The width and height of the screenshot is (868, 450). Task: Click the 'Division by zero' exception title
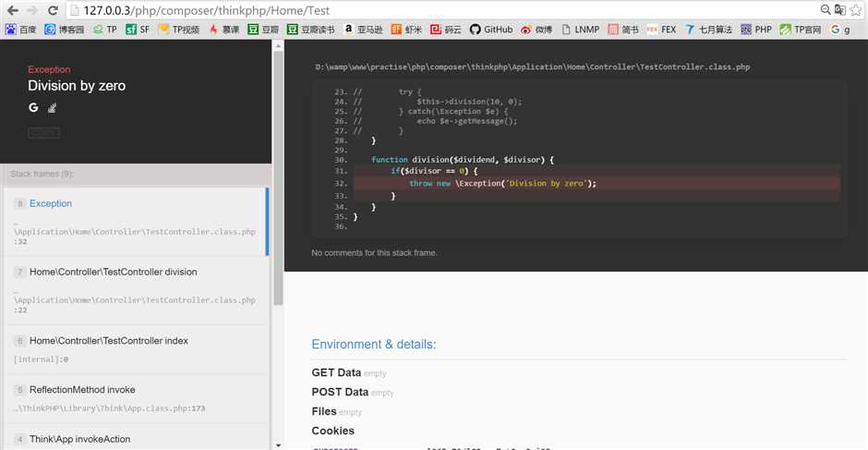77,85
